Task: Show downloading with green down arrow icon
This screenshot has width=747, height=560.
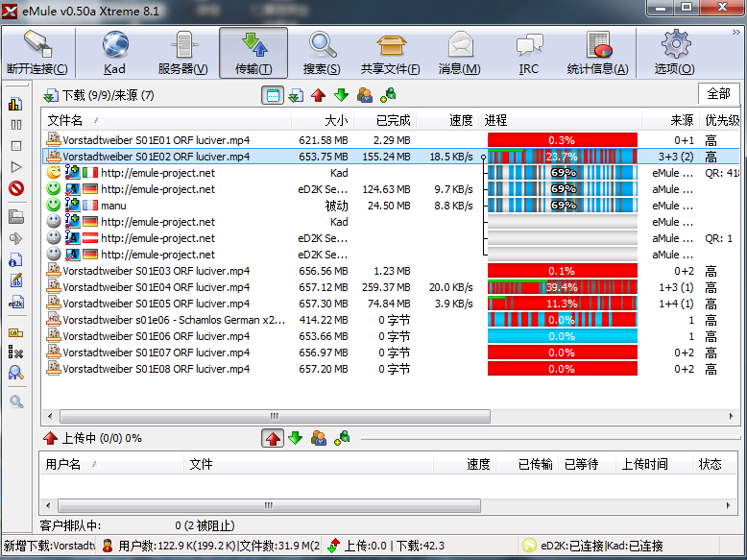Action: [341, 95]
